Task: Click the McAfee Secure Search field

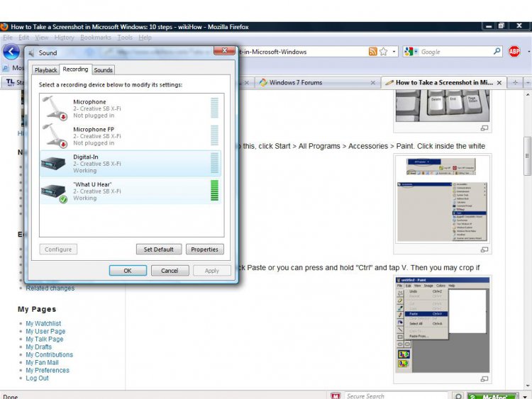Action: 397,396
